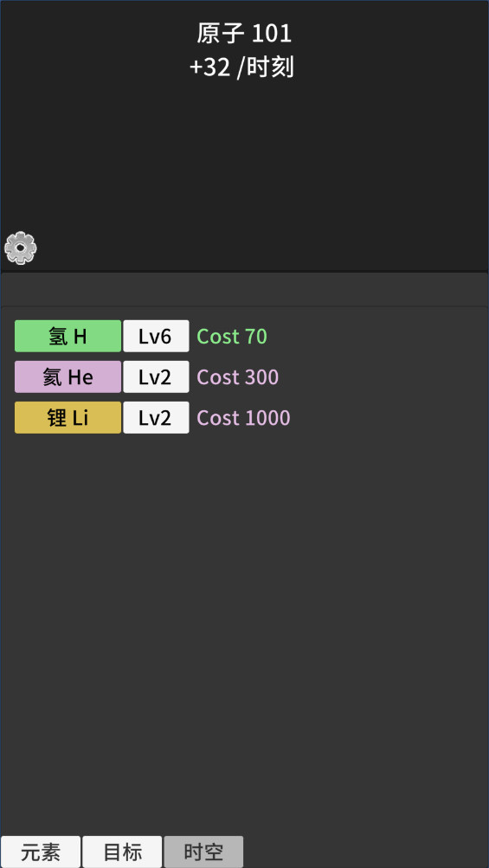Screen dimensions: 489x868
Task: Select the Lv2 button beside 锂 Li
Action: 156,418
